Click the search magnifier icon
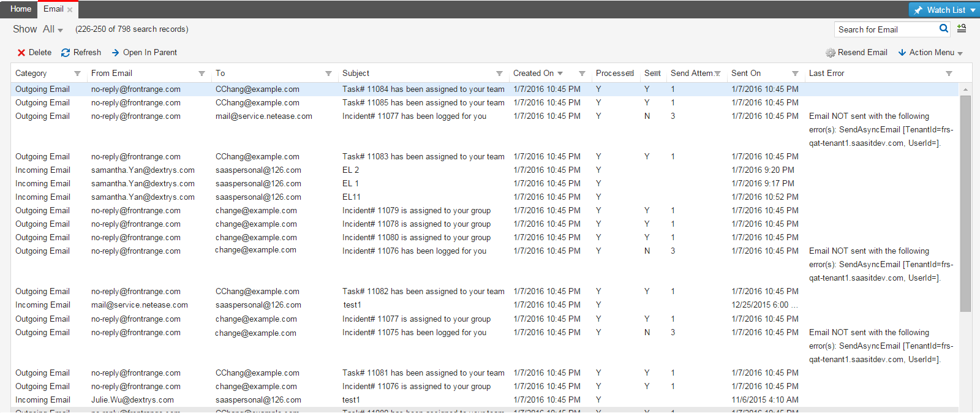980x413 pixels. point(944,29)
